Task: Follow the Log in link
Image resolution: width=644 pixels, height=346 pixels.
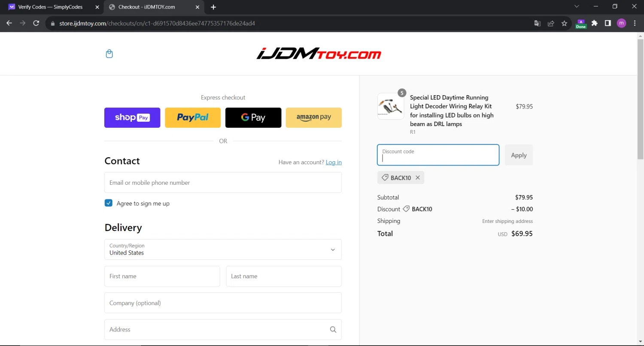Action: [x=334, y=162]
